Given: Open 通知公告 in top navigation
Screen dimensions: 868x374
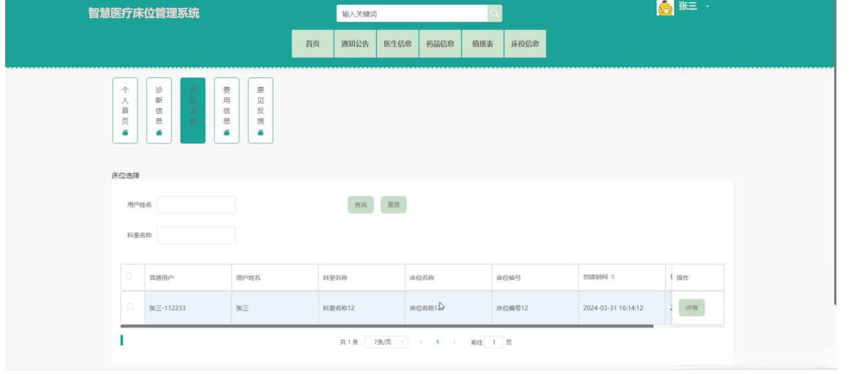Looking at the screenshot, I should click(x=355, y=44).
